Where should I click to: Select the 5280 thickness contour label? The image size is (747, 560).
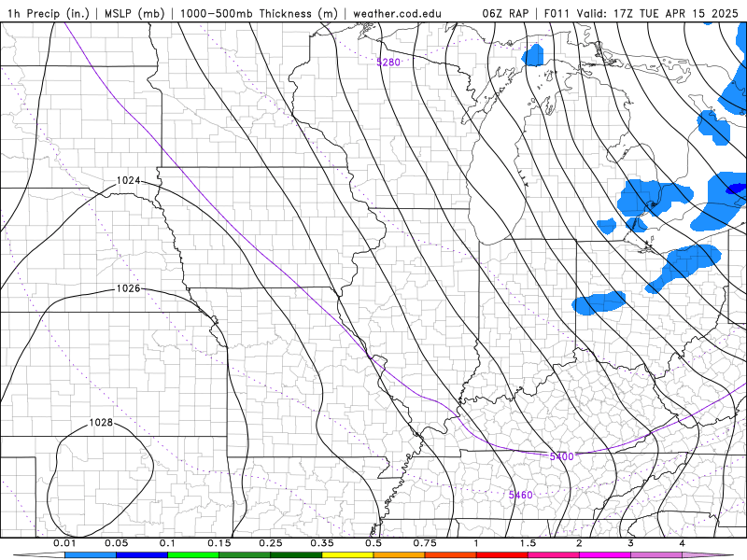(388, 62)
